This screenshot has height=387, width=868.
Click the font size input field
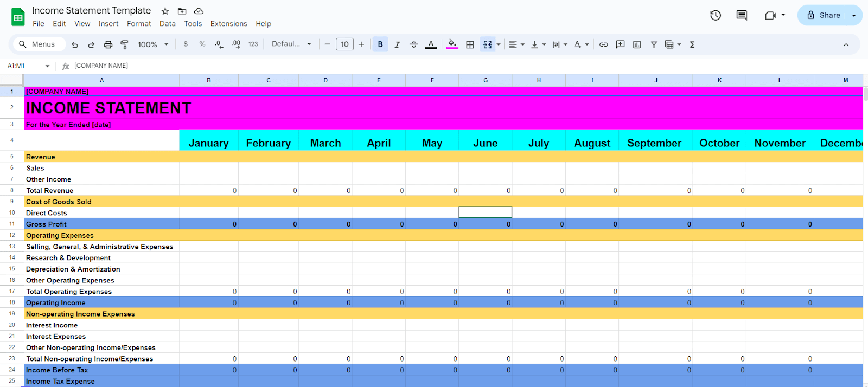coord(344,44)
